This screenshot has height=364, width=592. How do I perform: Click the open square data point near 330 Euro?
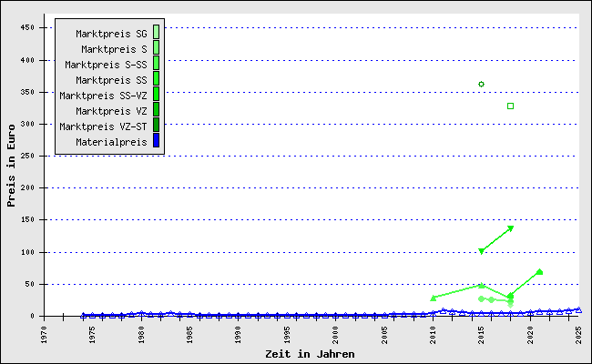point(510,106)
